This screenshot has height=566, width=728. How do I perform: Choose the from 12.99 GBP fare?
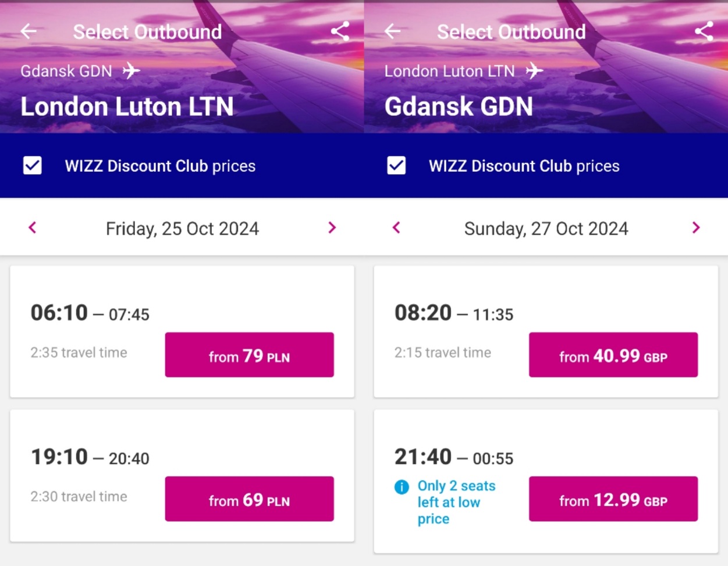click(613, 499)
